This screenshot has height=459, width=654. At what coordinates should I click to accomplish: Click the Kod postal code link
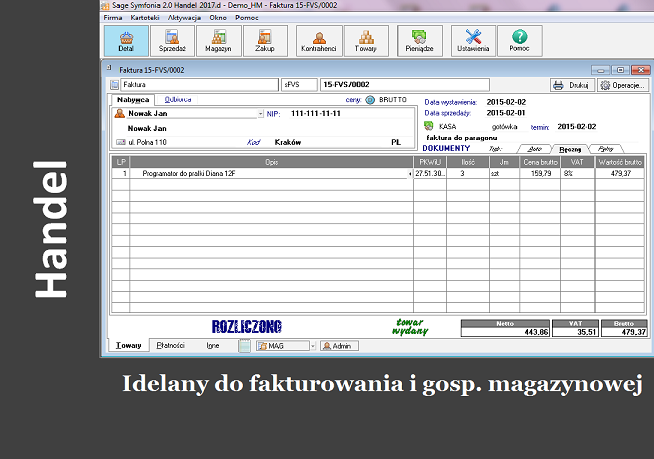(x=253, y=142)
